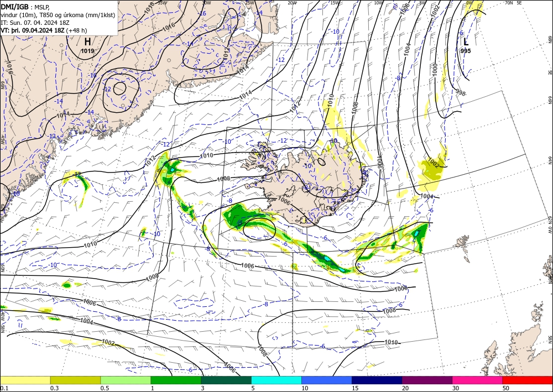Click the '10W' longitude label
Screen dimensions: 553x392
click(x=378, y=2)
